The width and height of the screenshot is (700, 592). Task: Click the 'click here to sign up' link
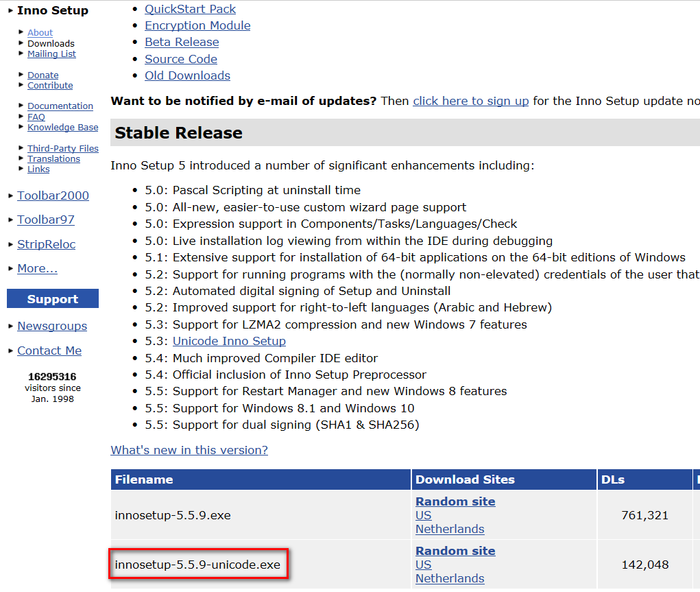[x=470, y=101]
